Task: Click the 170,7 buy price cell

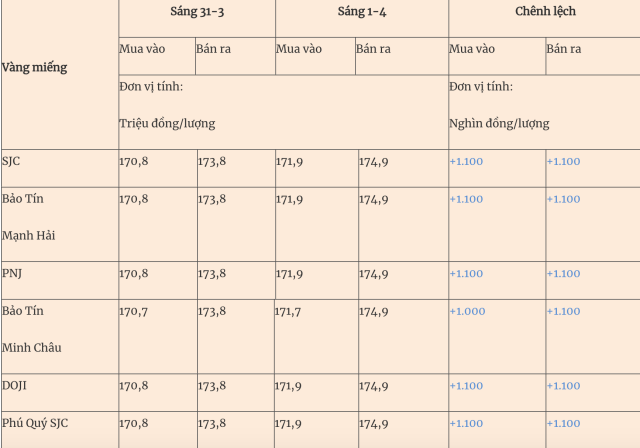Action: coord(133,311)
